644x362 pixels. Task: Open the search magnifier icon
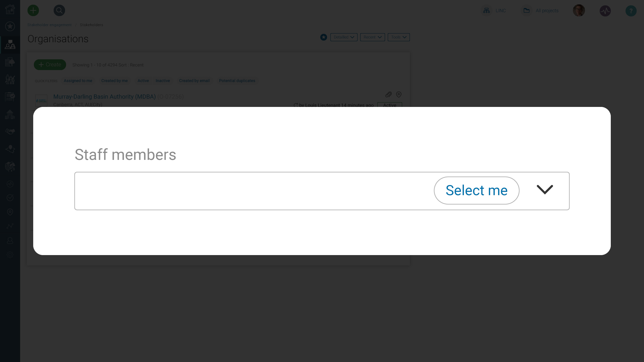tap(59, 10)
